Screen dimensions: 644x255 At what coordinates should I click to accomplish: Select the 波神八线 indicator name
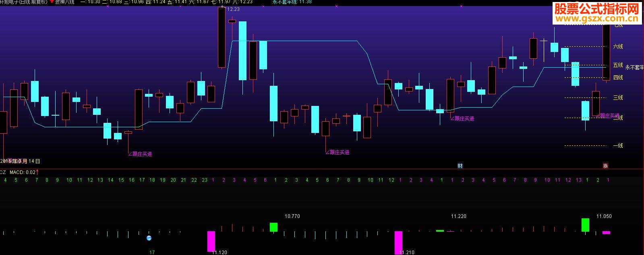[65, 2]
